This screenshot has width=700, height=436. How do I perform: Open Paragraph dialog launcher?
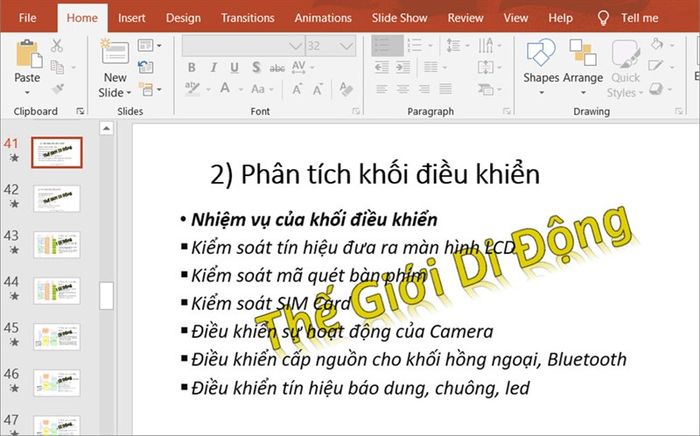click(x=506, y=111)
